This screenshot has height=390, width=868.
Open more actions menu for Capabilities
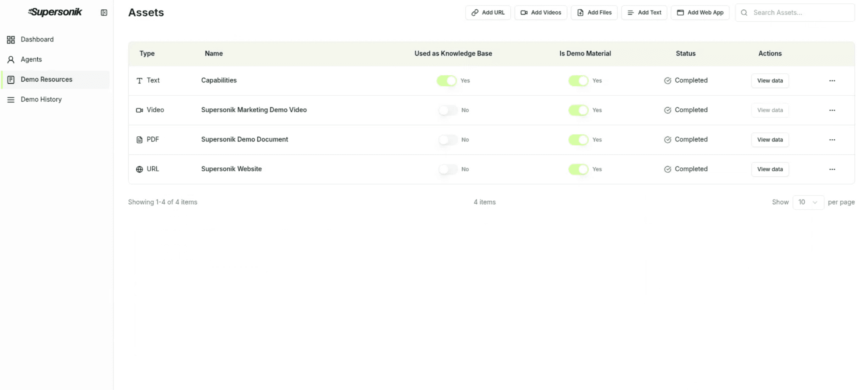[832, 81]
